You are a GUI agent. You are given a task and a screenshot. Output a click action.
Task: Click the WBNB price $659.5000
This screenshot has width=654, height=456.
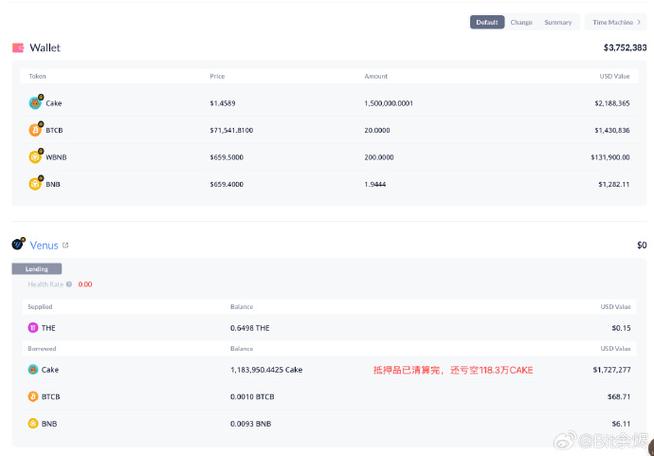[226, 157]
